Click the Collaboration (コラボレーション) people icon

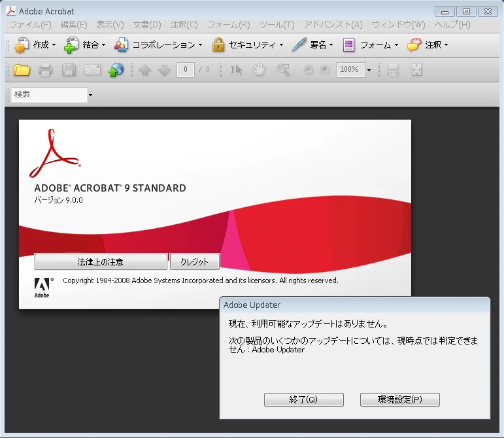[x=121, y=45]
